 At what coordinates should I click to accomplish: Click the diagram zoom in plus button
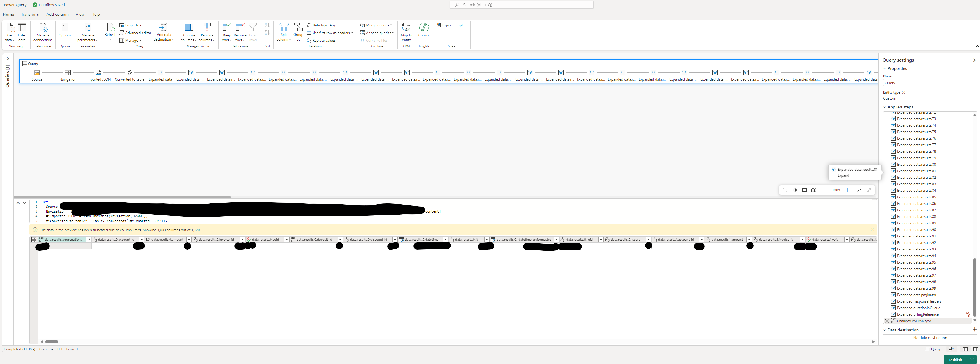pyautogui.click(x=847, y=190)
